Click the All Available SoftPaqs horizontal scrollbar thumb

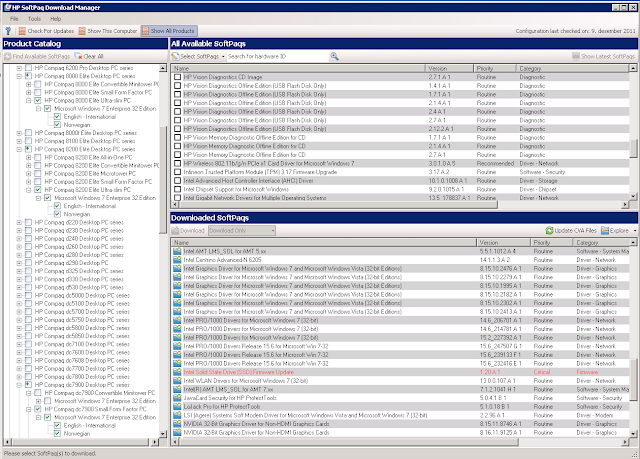pyautogui.click(x=339, y=204)
